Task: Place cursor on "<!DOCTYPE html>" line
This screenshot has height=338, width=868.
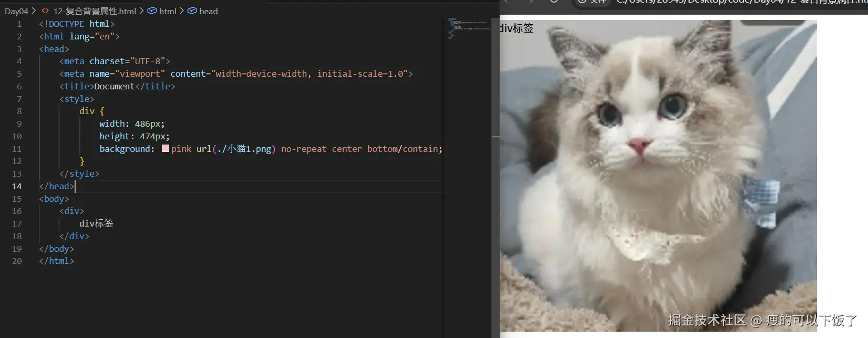Action: [77, 24]
